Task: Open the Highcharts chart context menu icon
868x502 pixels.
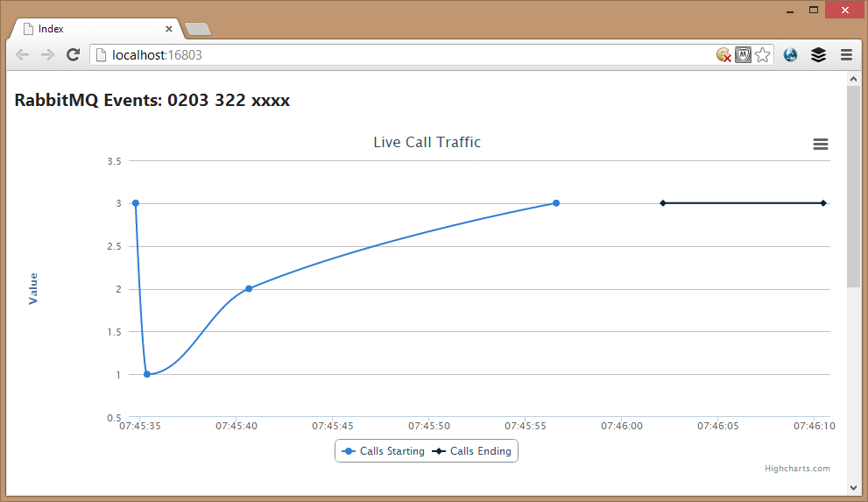Action: [x=821, y=144]
